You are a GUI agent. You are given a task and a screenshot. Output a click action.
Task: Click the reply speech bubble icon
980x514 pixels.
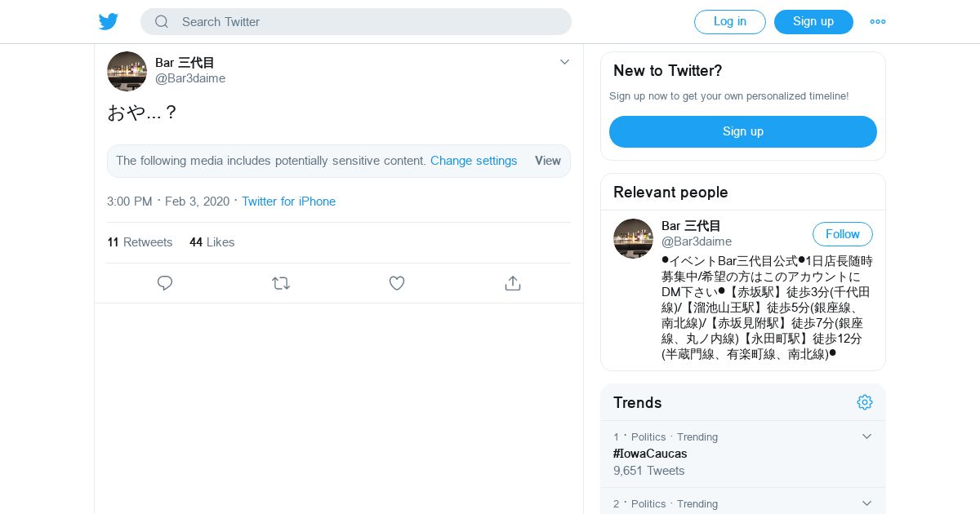point(165,283)
